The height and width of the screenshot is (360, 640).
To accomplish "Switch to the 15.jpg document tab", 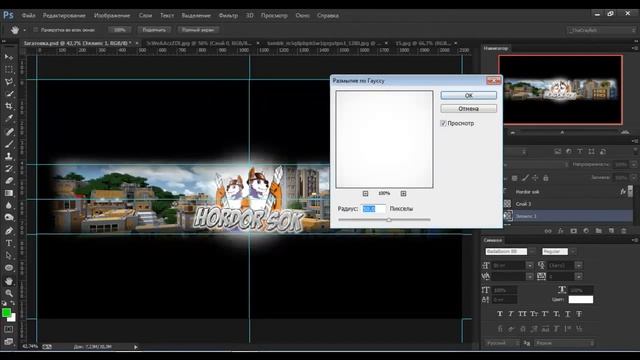I will coord(422,43).
